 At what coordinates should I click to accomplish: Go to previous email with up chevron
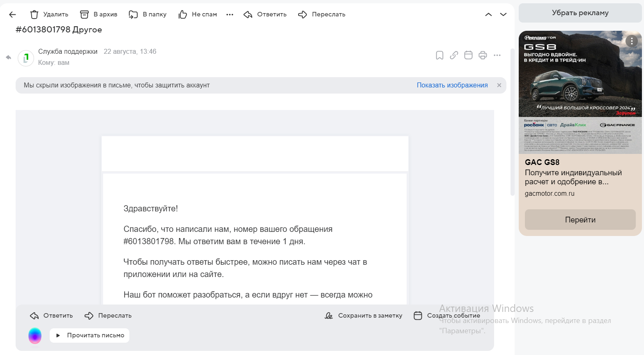(488, 14)
